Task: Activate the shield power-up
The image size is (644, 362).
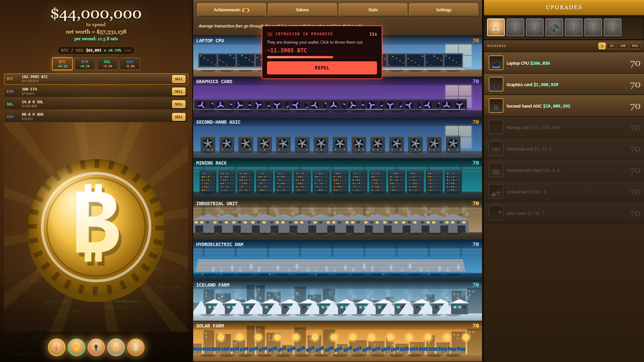Action: [x=116, y=347]
